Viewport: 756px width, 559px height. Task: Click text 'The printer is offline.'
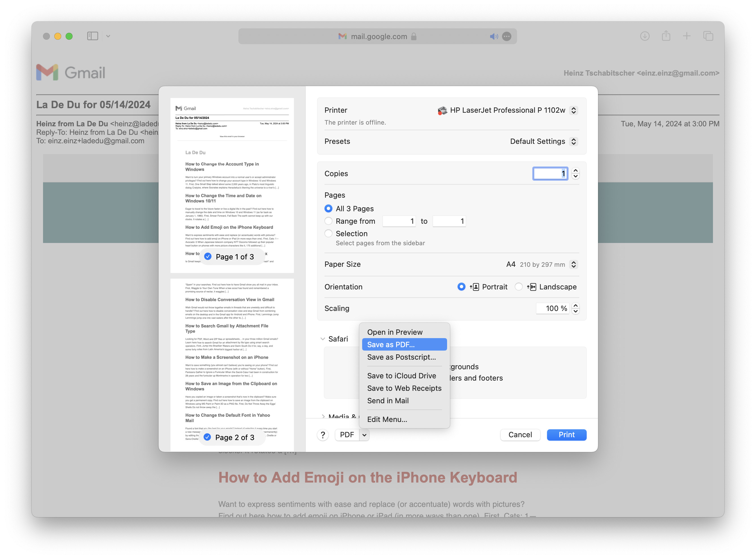tap(355, 123)
